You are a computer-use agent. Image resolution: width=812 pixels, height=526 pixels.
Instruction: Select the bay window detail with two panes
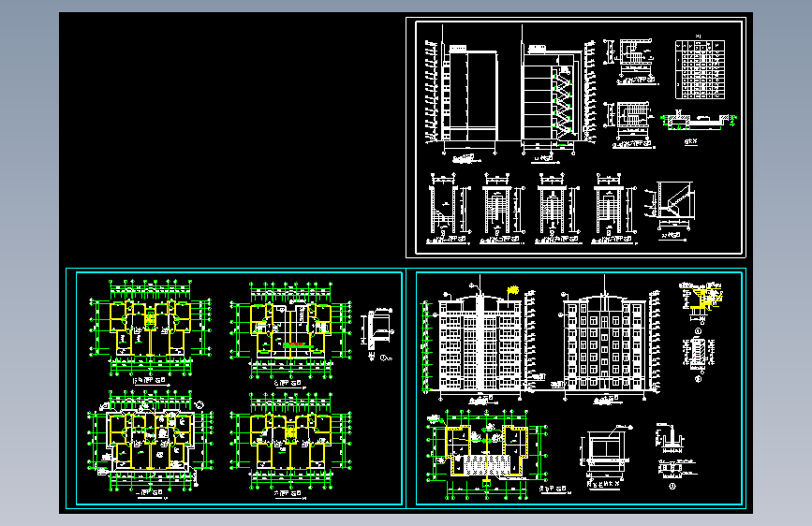604,456
